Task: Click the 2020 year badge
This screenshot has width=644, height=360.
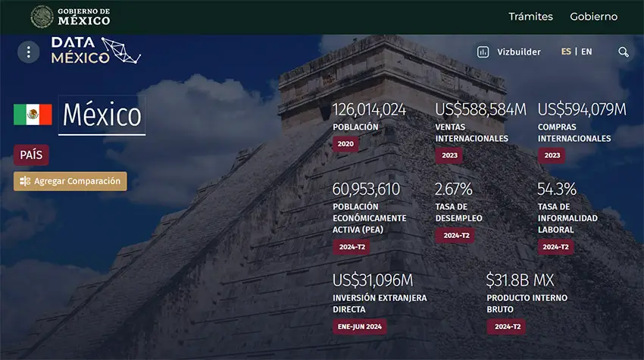Action: pyautogui.click(x=345, y=144)
